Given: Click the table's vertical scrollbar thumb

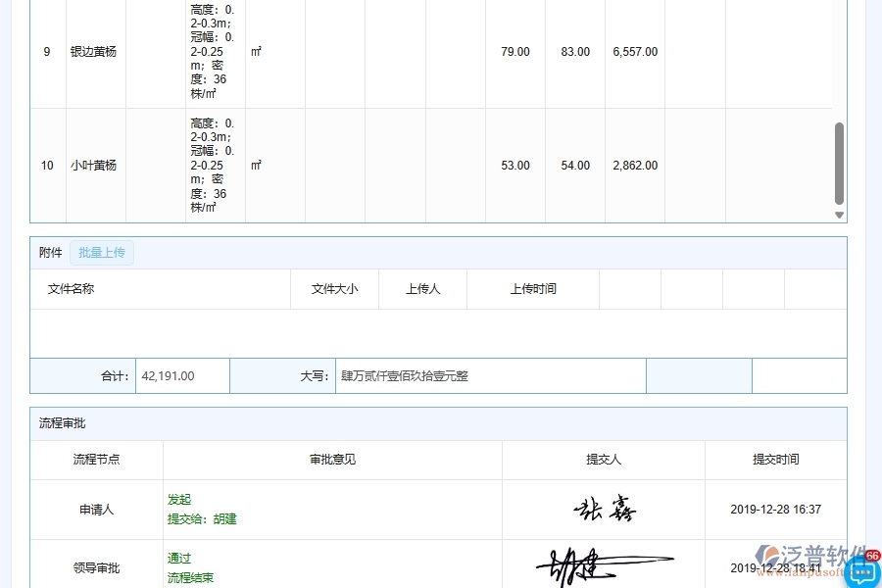Looking at the screenshot, I should 839,162.
